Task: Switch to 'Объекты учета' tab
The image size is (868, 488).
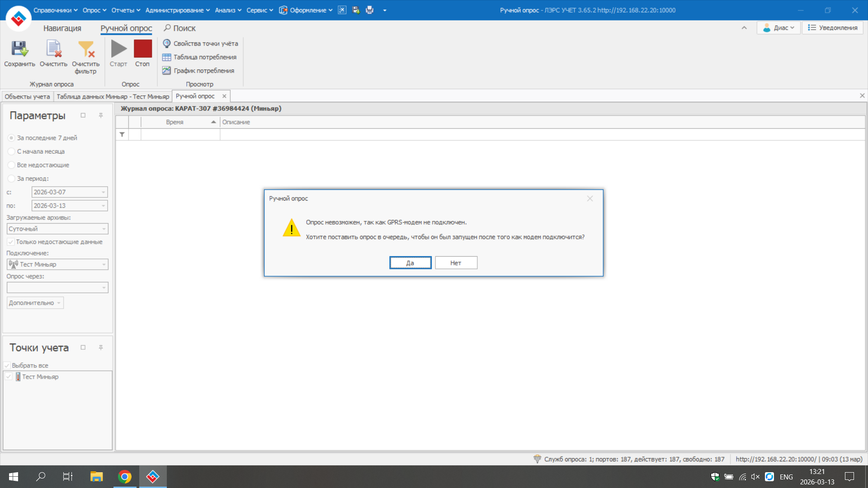Action: tap(27, 96)
